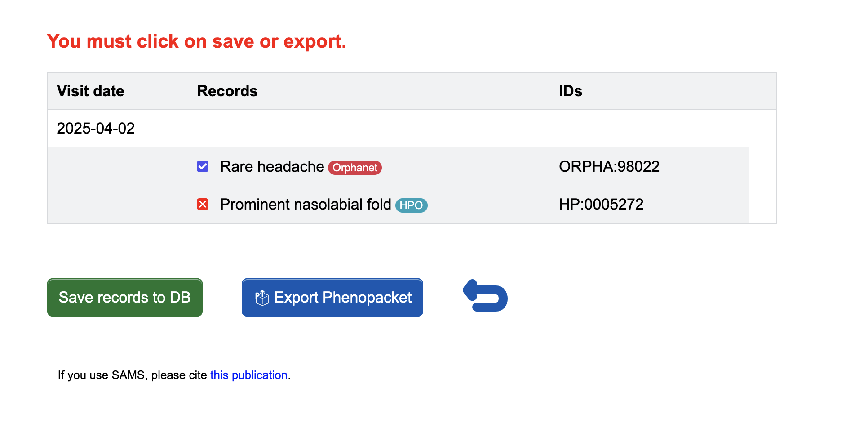Click the 2025-04-02 visit date
The width and height of the screenshot is (868, 437).
coord(96,129)
